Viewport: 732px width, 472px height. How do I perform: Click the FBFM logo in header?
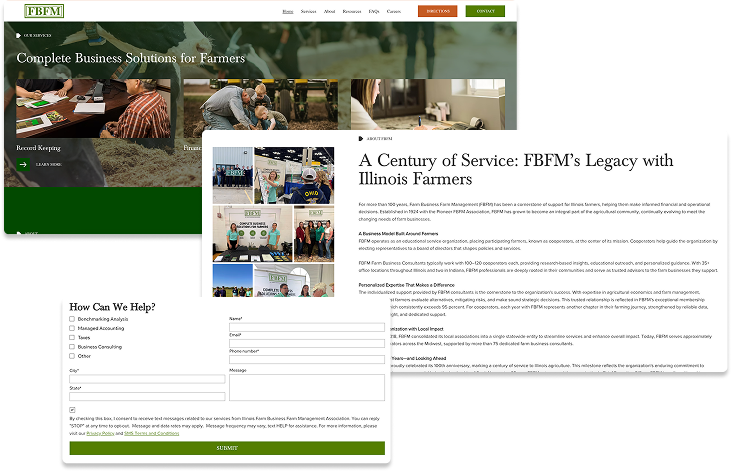[44, 11]
